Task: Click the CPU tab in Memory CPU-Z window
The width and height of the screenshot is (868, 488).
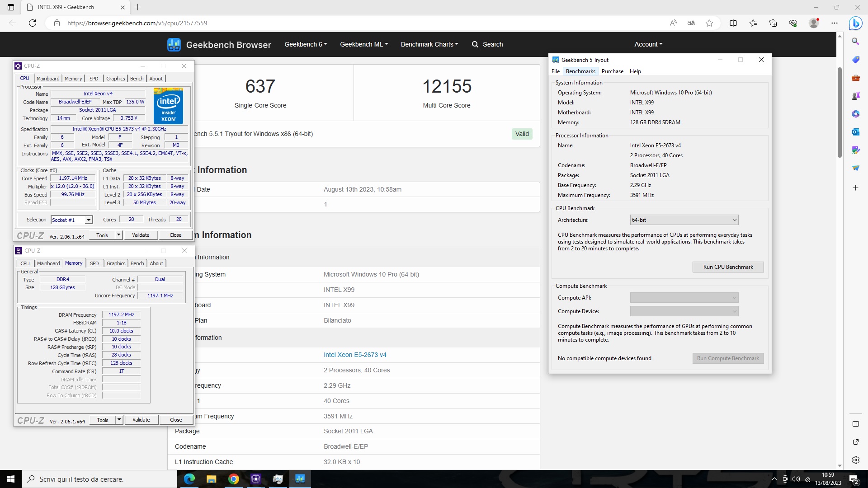Action: tap(25, 263)
